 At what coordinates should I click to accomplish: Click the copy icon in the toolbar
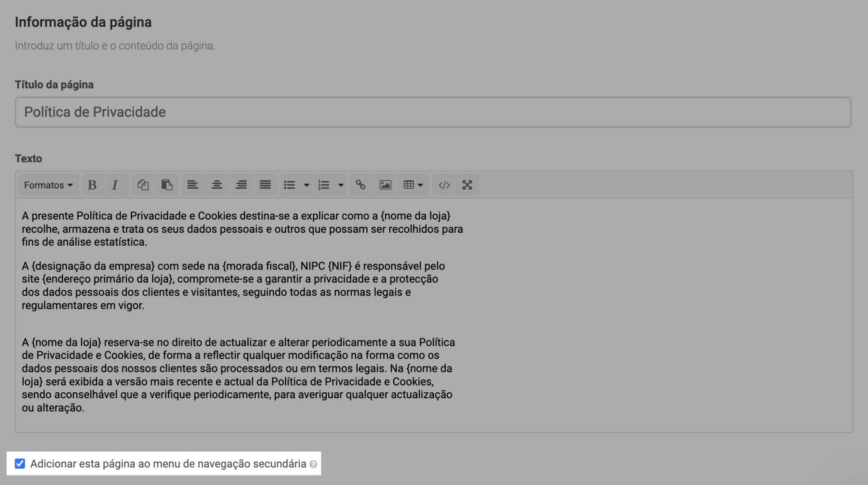tap(143, 185)
